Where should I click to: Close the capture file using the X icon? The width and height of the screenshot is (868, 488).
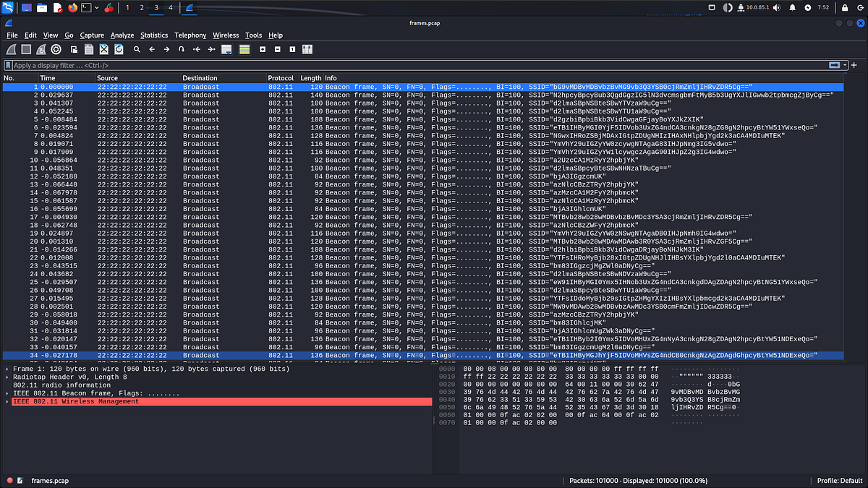[103, 49]
